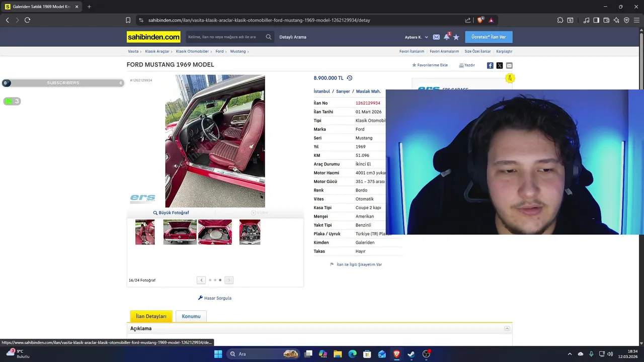
Task: Open Favori Aramalarım link
Action: tap(444, 51)
